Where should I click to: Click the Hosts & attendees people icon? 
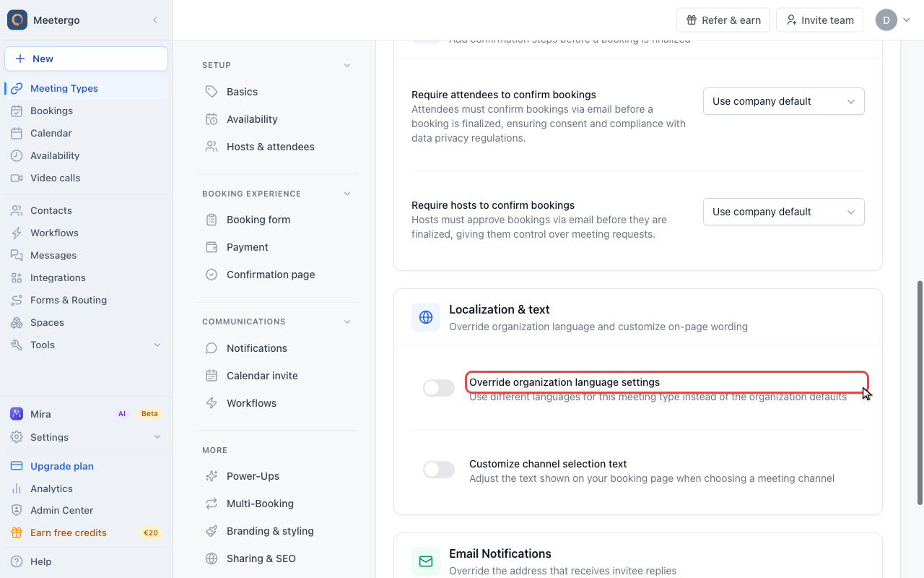[x=212, y=147]
